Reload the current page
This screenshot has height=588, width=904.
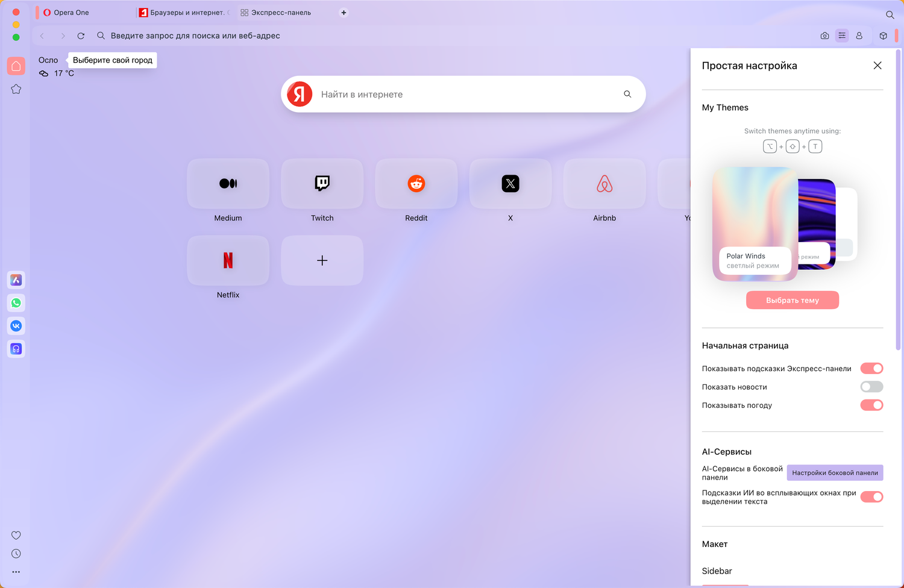[81, 36]
